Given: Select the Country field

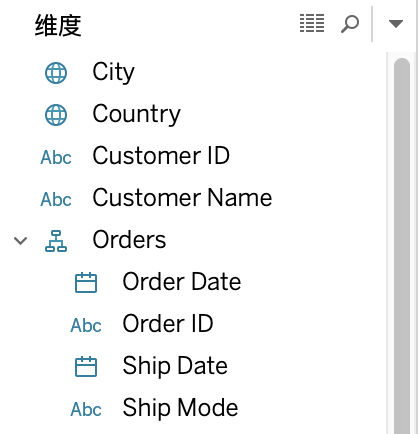Looking at the screenshot, I should (136, 114).
